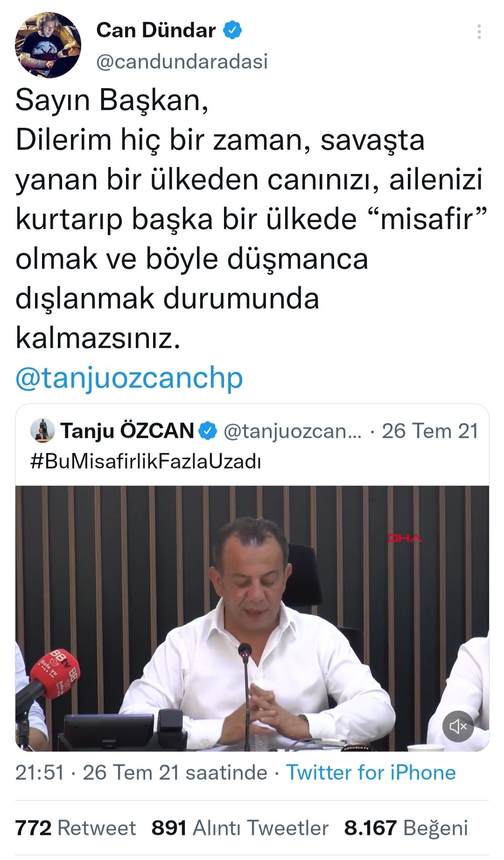Open the @tanjuozcanchp mention link

tap(129, 378)
